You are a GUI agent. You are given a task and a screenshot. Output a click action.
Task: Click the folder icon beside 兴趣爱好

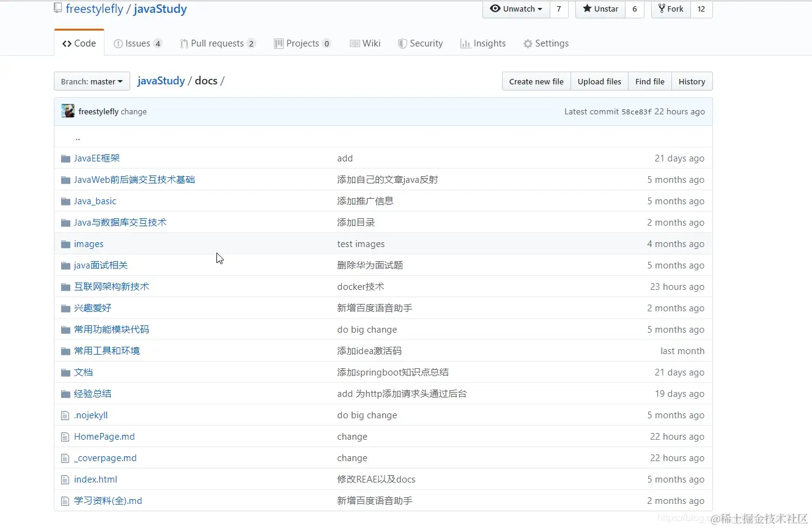pos(65,308)
